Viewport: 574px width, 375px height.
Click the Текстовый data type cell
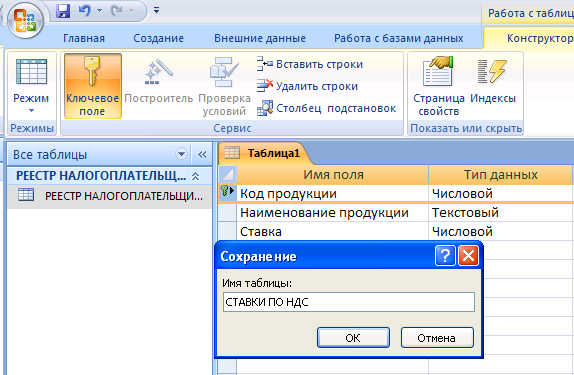pyautogui.click(x=501, y=212)
